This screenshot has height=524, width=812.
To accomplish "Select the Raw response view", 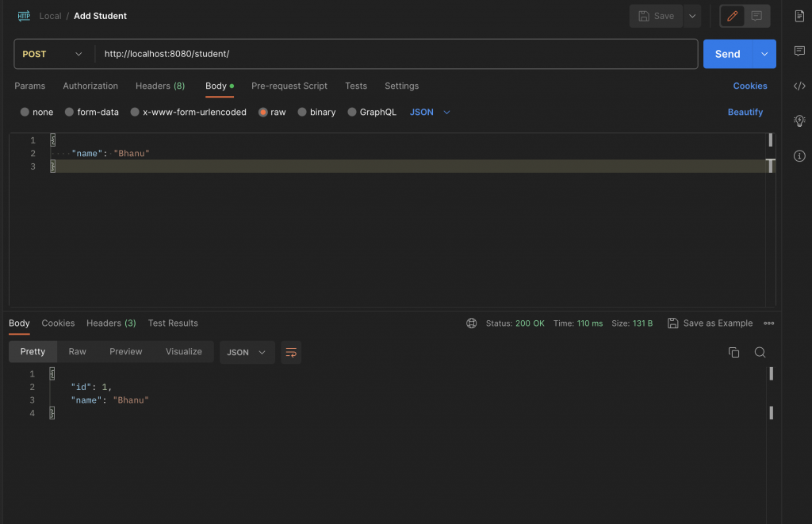I will (x=77, y=351).
